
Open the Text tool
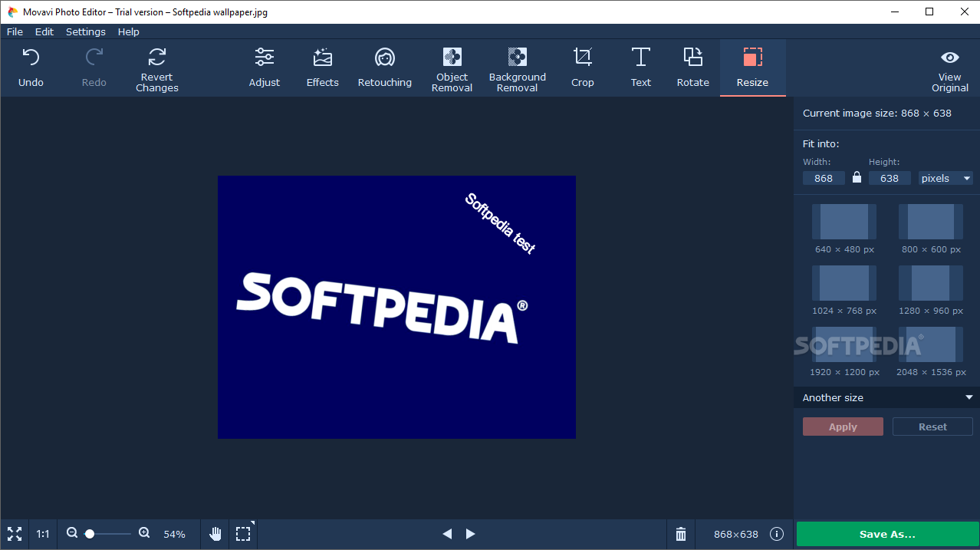click(x=641, y=68)
